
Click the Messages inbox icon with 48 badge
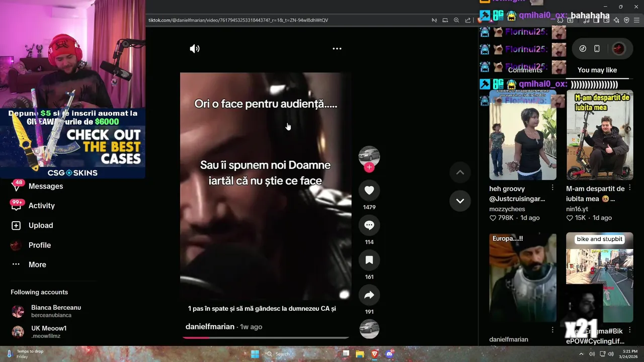click(16, 186)
